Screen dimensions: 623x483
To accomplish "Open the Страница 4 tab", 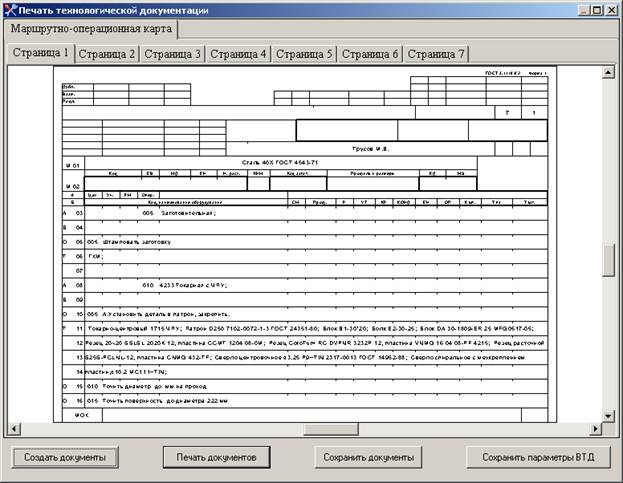I will (238, 54).
